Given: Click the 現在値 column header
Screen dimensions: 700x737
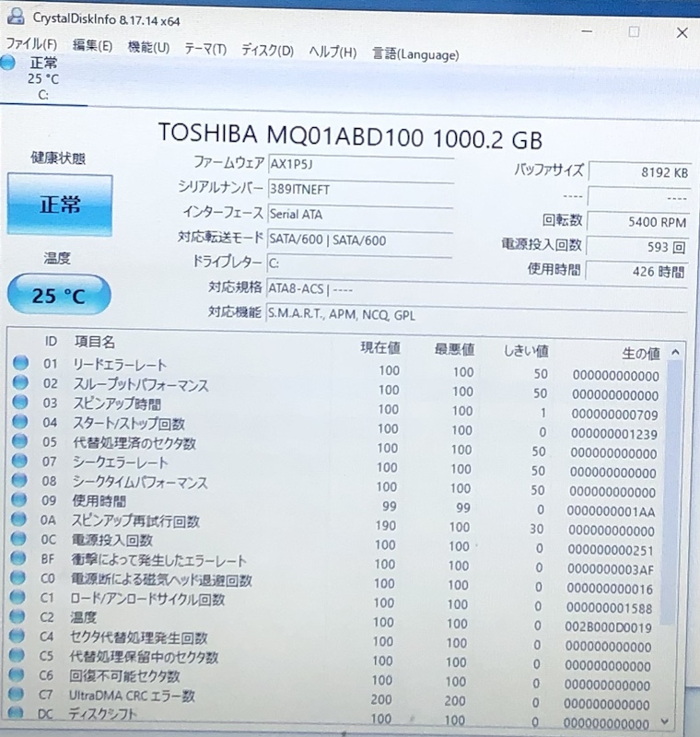Looking at the screenshot, I should (x=380, y=347).
